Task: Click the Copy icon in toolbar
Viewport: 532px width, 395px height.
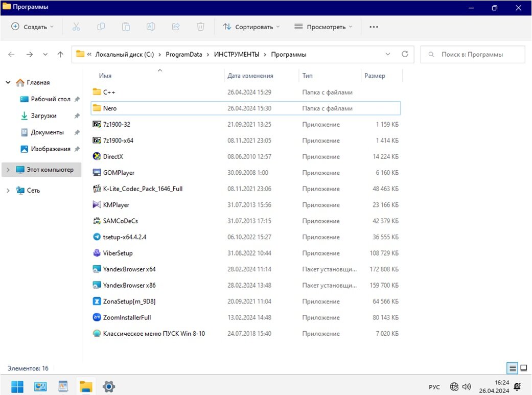Action: point(101,27)
